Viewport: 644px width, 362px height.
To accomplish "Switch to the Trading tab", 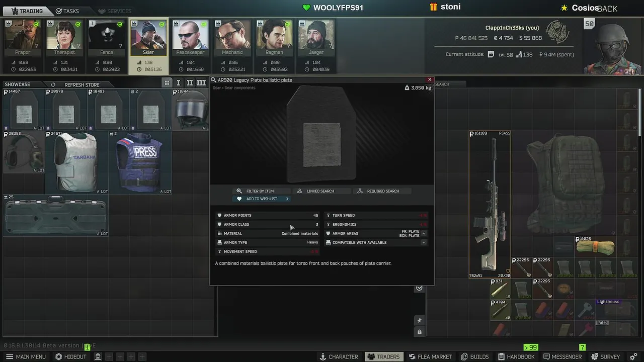I will (27, 11).
